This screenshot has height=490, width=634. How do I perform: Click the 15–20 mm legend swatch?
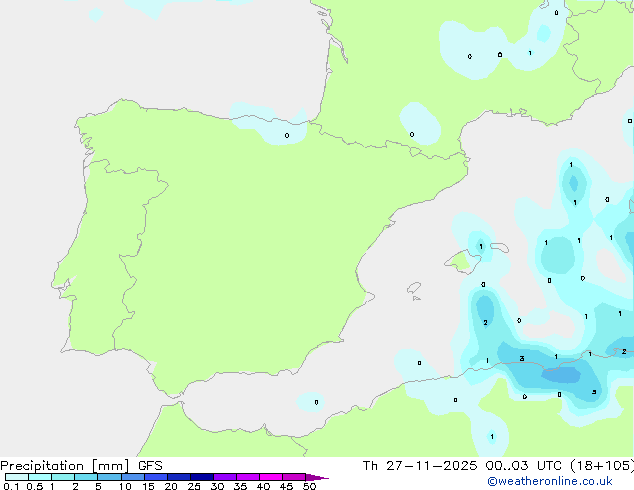[x=155, y=477]
